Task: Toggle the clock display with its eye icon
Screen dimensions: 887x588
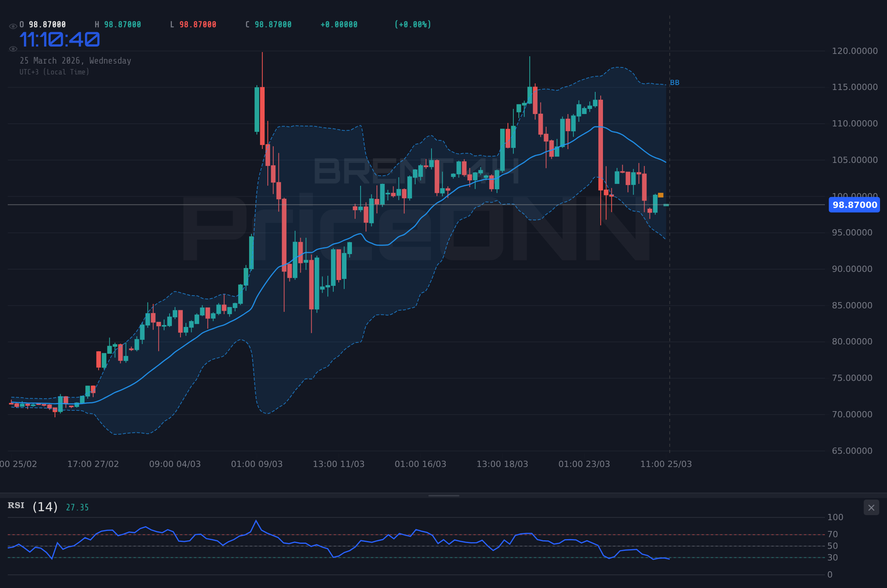Action: pyautogui.click(x=13, y=49)
